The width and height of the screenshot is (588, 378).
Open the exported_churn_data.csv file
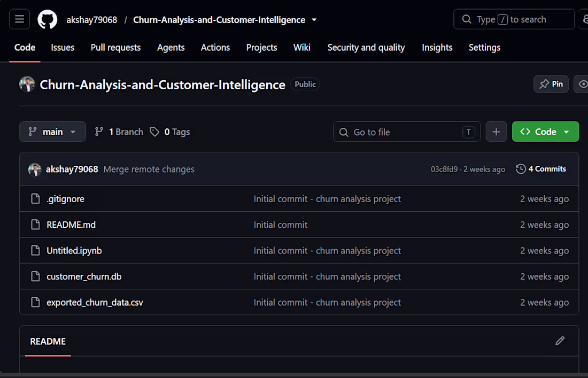point(95,302)
